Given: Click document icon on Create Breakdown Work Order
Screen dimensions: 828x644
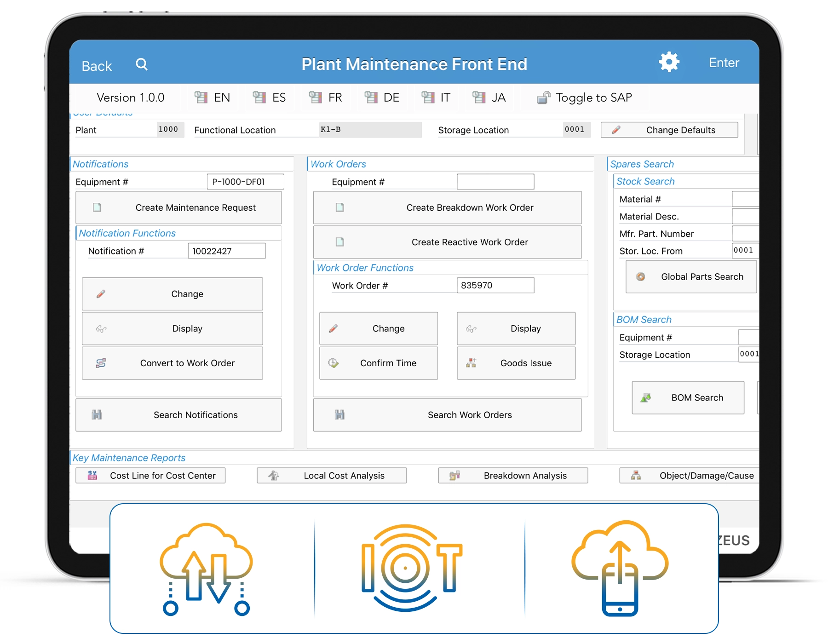Looking at the screenshot, I should click(x=340, y=207).
